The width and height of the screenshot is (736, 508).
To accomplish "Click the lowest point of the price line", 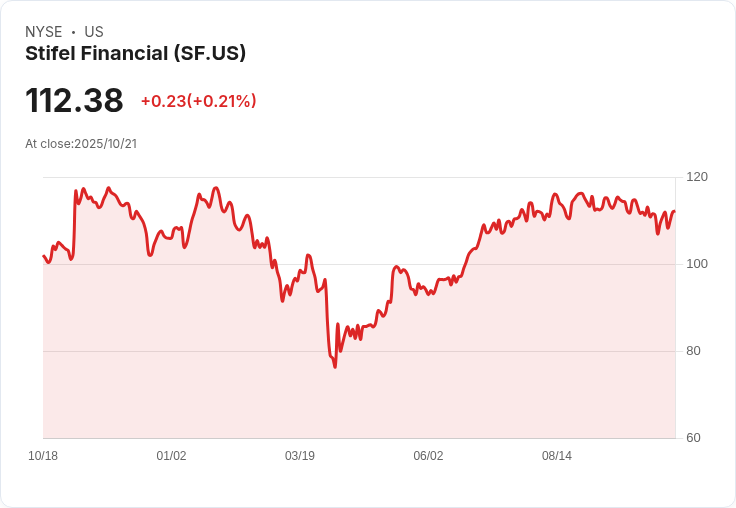I will (335, 367).
